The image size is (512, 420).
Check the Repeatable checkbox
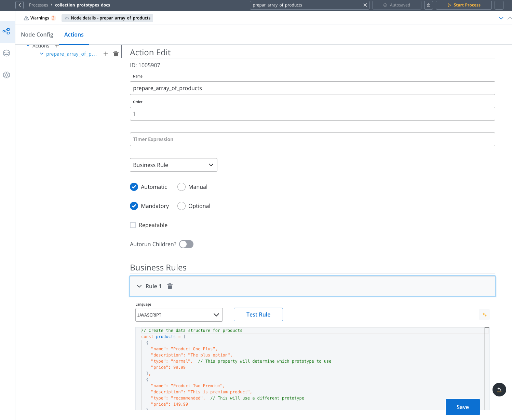click(x=133, y=225)
